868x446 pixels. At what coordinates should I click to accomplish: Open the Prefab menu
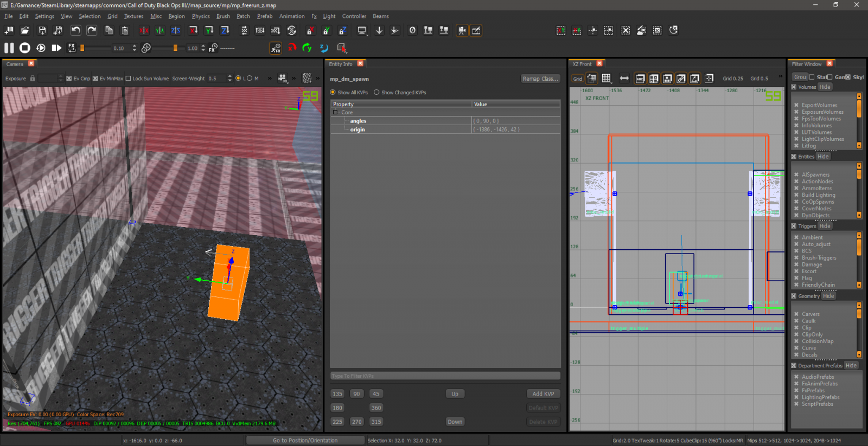[x=265, y=16]
